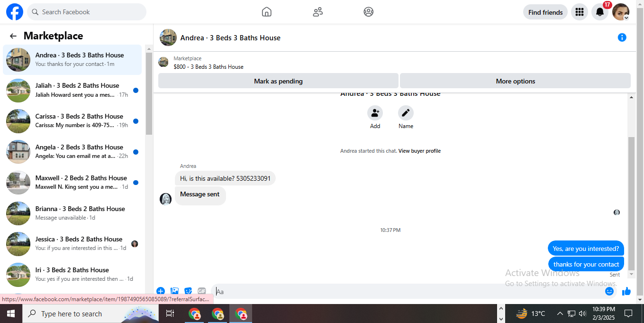This screenshot has height=323, width=644.
Task: Attach a photo using image icon
Action: [x=174, y=291]
